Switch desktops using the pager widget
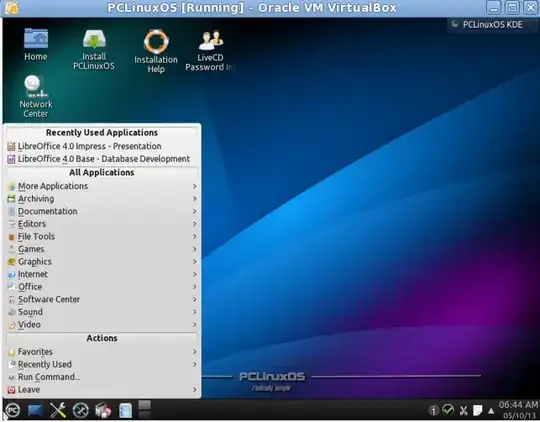This screenshot has height=422, width=540. pyautogui.click(x=144, y=409)
